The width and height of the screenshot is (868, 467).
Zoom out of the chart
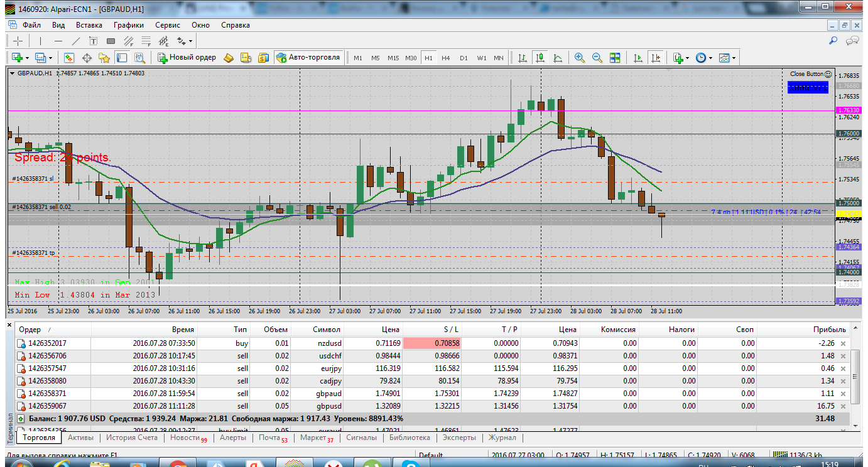pos(597,58)
